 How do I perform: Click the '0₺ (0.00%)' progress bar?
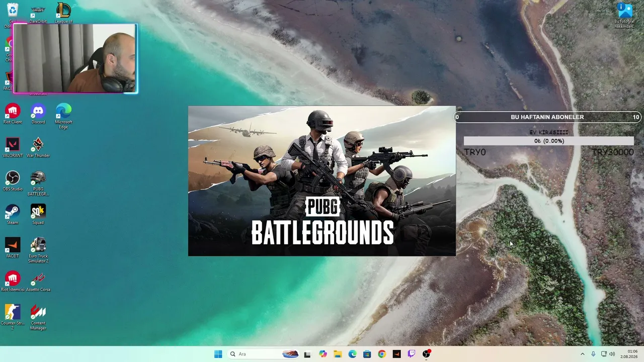[549, 141]
